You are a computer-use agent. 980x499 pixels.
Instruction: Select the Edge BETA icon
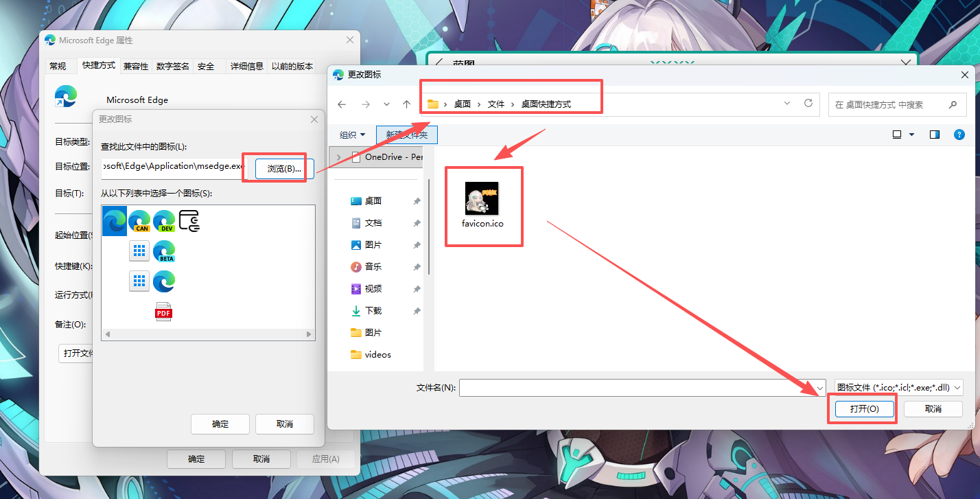(163, 251)
